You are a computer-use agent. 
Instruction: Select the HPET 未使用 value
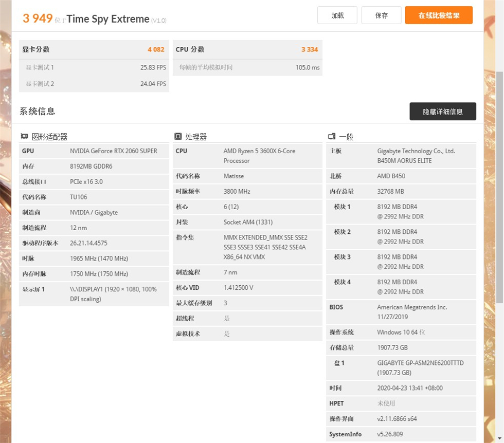point(386,403)
